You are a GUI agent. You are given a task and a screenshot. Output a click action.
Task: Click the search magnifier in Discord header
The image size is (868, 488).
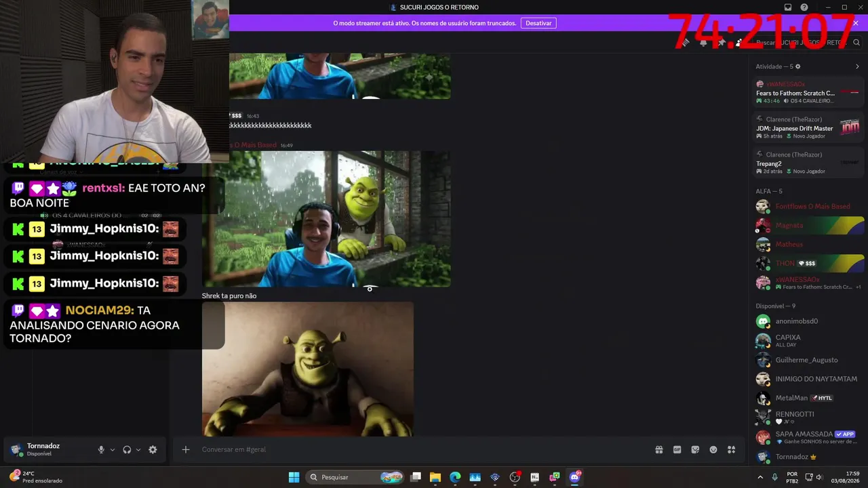pyautogui.click(x=856, y=43)
